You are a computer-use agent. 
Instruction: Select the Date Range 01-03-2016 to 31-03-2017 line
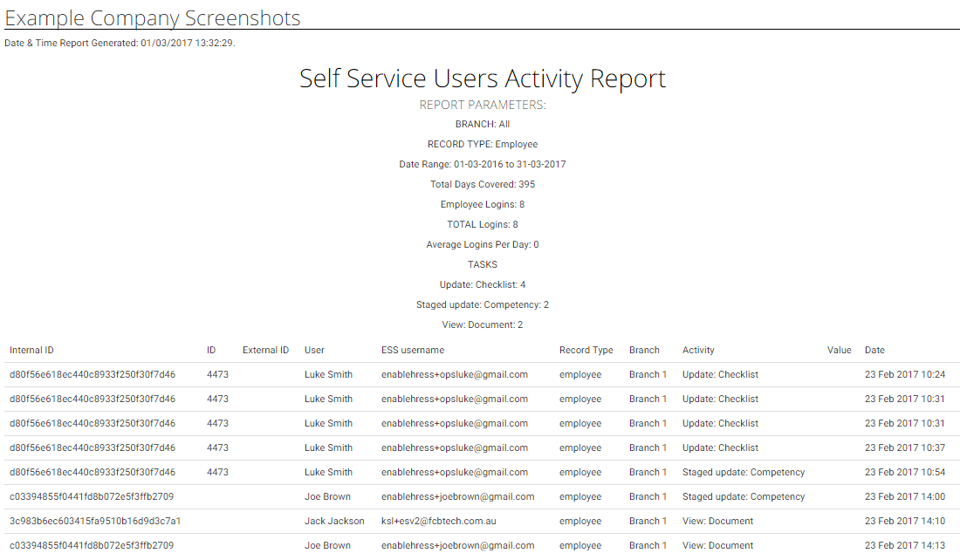click(x=483, y=164)
